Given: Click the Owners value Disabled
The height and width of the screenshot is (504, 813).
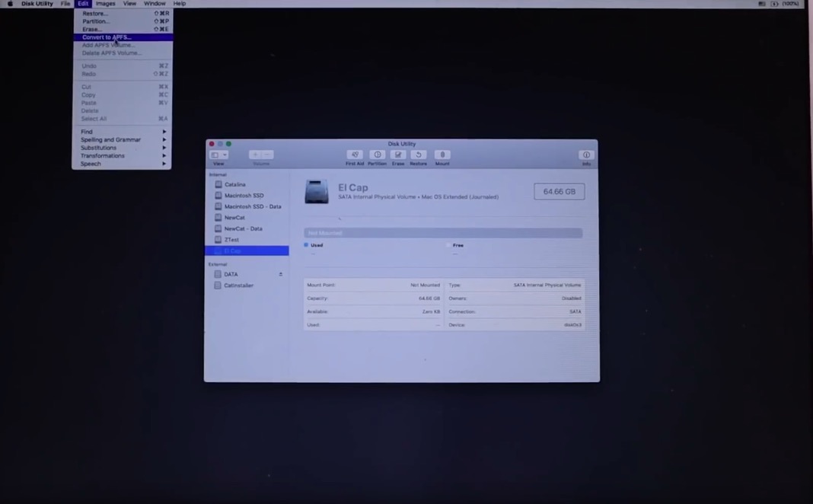Looking at the screenshot, I should click(572, 298).
